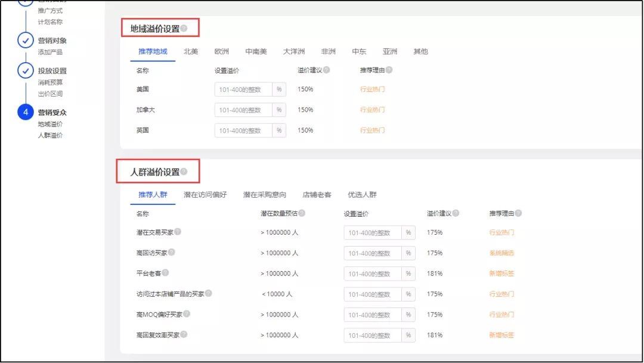This screenshot has height=363, width=644.
Task: Switch to the 非洲 region tab
Action: point(328,51)
